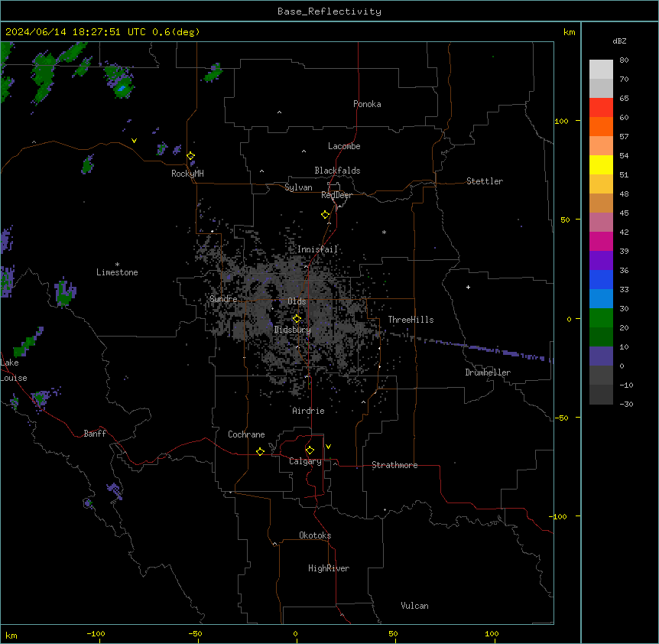Select the bright green 30 dBZ swatch
659x644 pixels.
click(601, 318)
